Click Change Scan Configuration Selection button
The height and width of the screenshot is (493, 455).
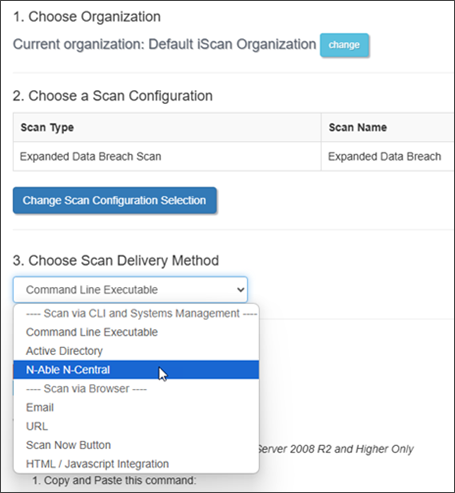click(x=115, y=200)
